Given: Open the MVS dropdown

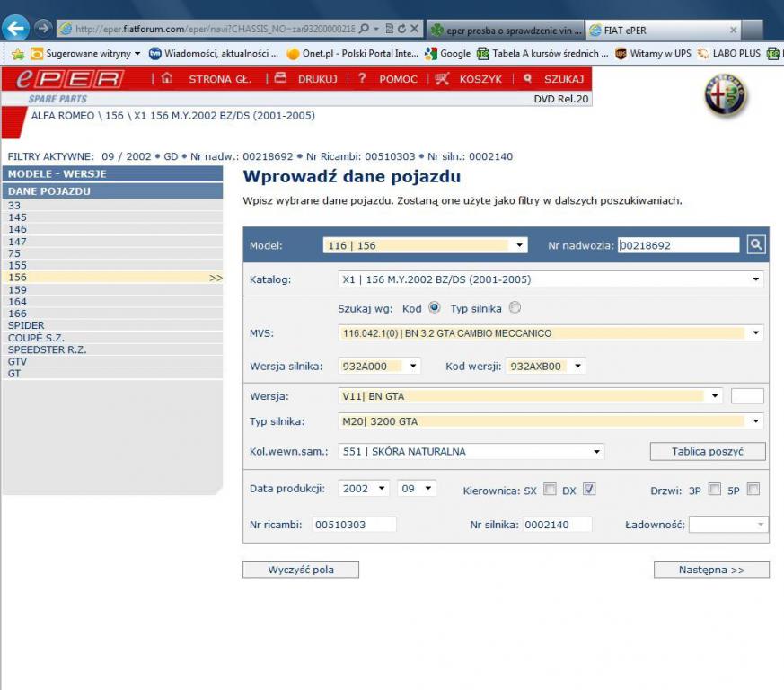Looking at the screenshot, I should point(551,333).
